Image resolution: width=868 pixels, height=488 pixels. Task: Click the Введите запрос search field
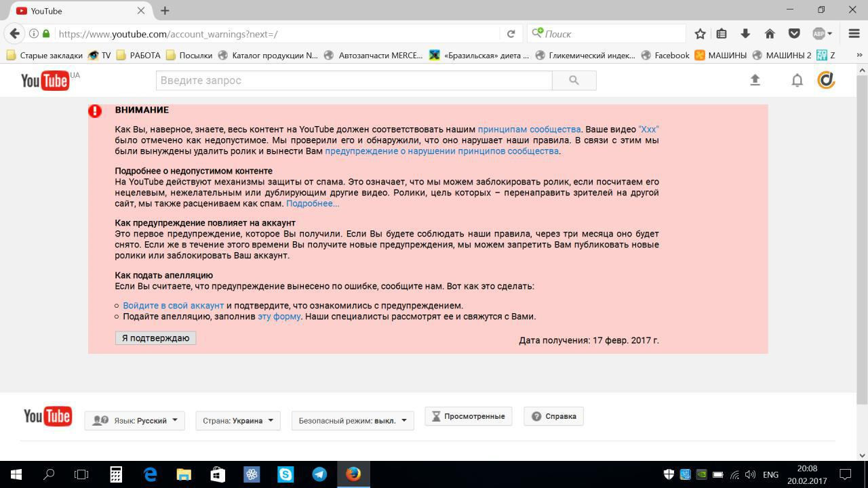click(x=354, y=80)
